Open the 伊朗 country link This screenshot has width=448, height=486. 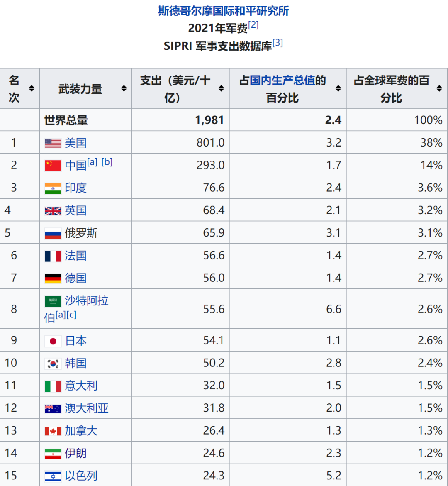tap(75, 454)
